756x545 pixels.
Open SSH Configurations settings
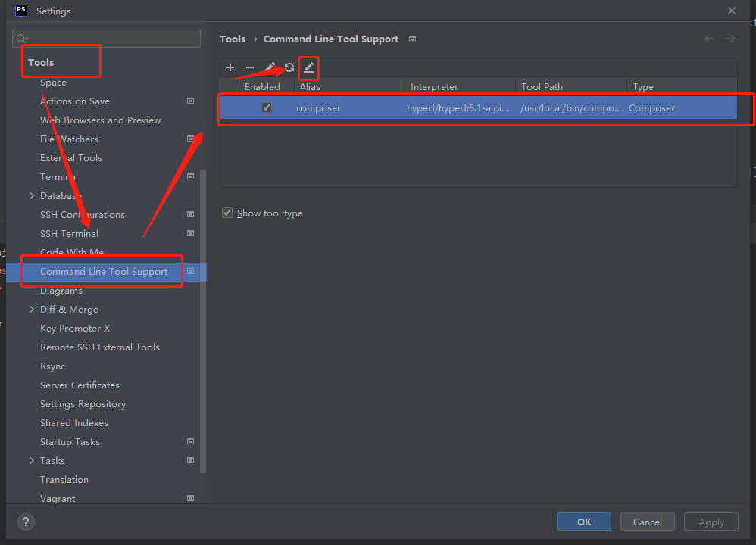[83, 214]
